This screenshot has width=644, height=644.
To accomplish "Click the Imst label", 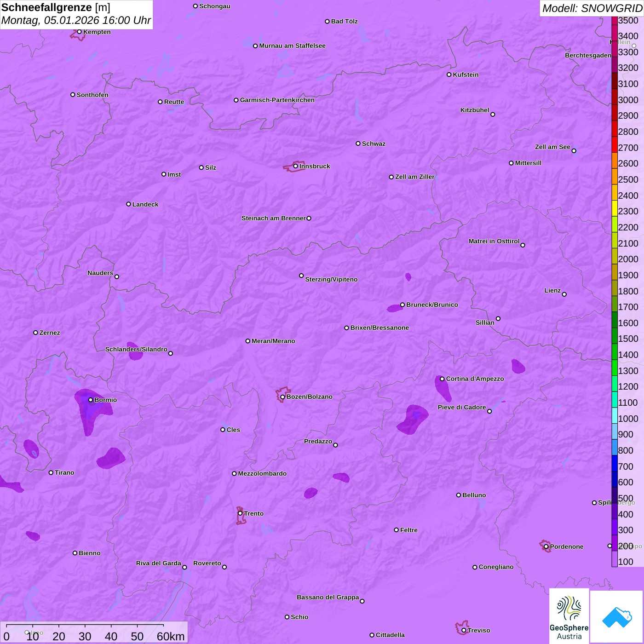I will [174, 174].
